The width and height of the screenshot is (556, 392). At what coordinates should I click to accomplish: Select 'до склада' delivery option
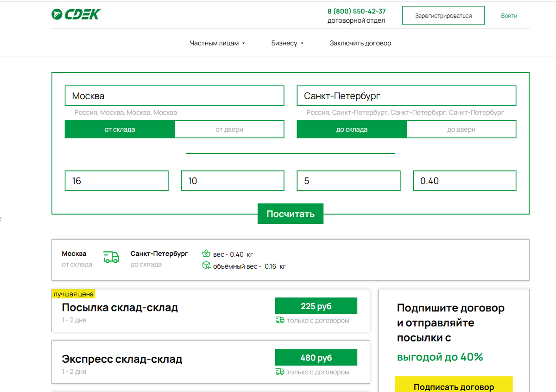[352, 129]
